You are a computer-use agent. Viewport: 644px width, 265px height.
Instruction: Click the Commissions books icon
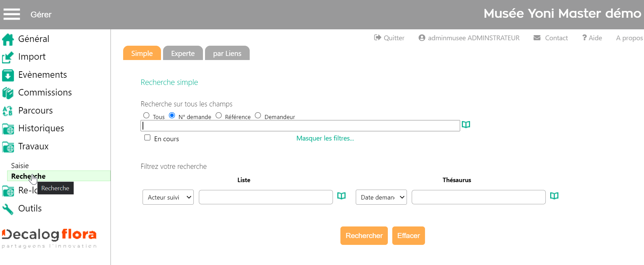point(8,93)
